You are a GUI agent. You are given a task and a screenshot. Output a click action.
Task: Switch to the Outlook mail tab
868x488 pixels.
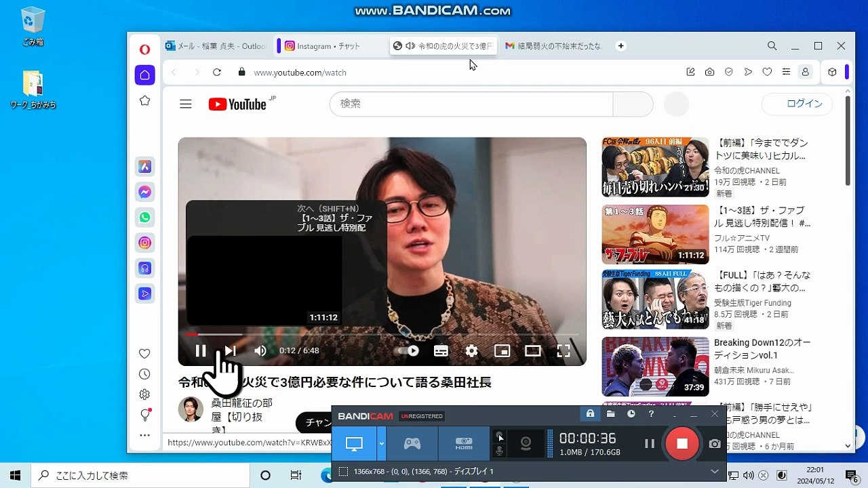[216, 46]
